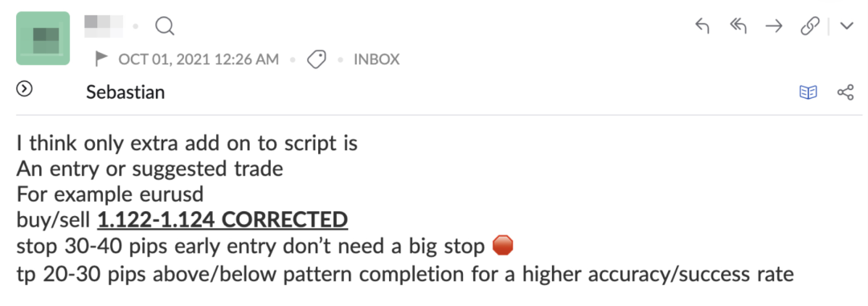
Task: Click the underlined 1.122-1.124 CORRECTED text
Action: pos(223,220)
